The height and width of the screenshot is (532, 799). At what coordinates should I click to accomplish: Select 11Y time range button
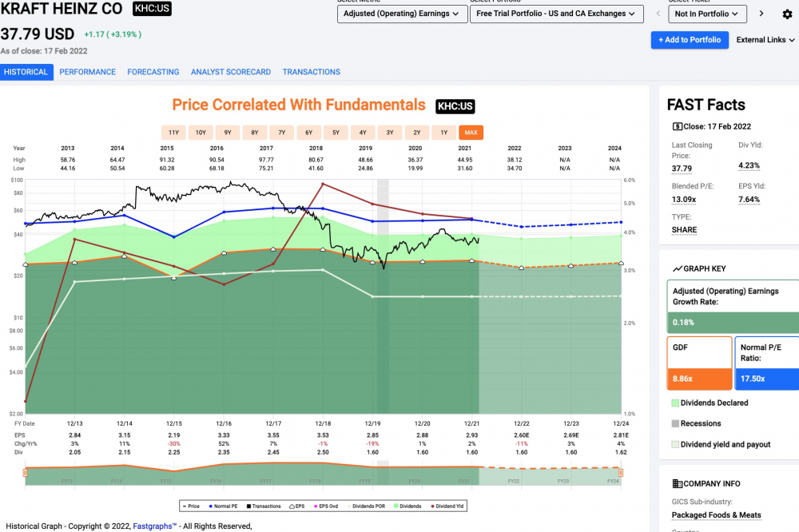173,133
